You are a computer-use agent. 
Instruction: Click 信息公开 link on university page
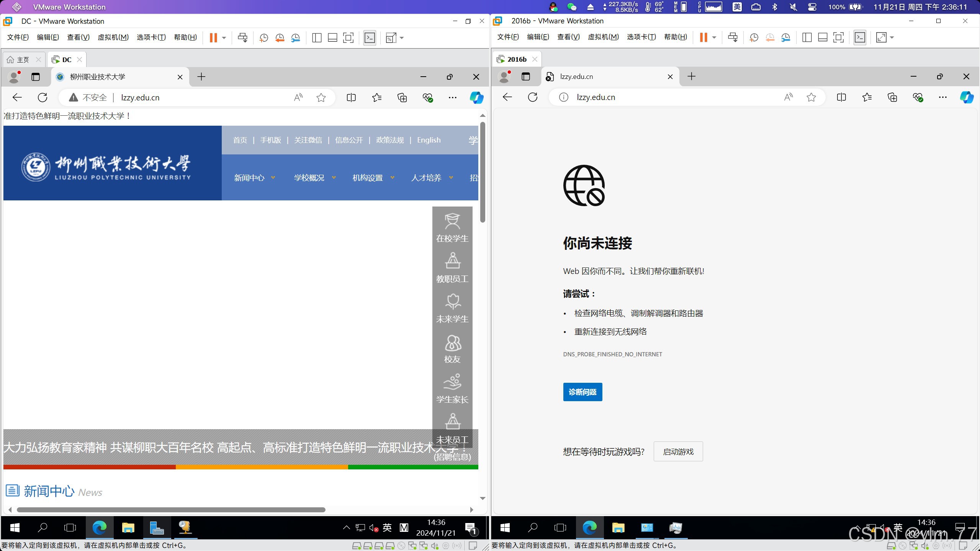(349, 140)
